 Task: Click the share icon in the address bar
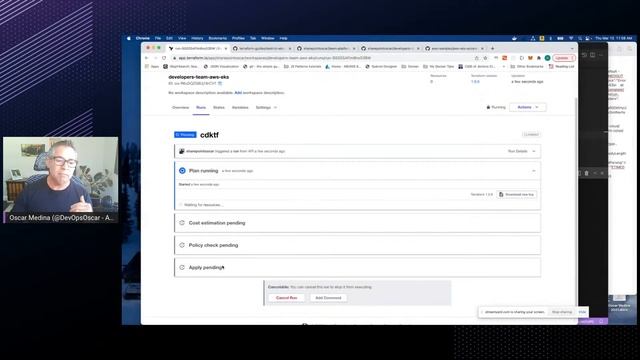[x=476, y=58]
